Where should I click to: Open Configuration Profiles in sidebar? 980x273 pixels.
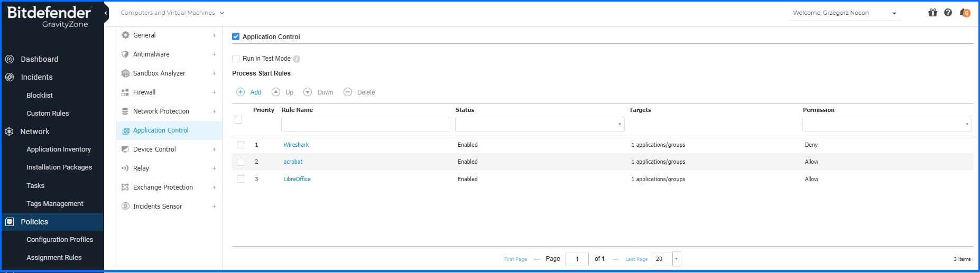pos(60,239)
